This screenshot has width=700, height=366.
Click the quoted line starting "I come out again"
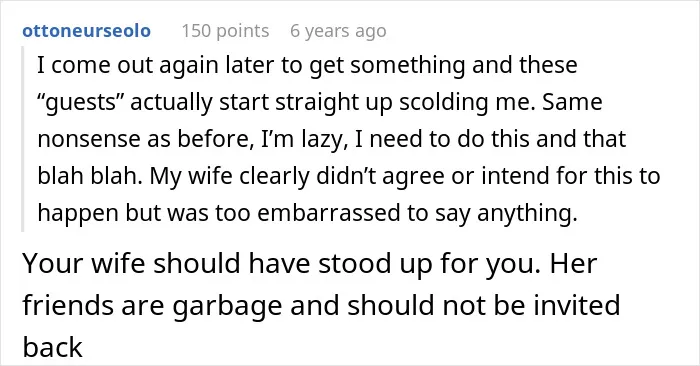click(x=307, y=65)
